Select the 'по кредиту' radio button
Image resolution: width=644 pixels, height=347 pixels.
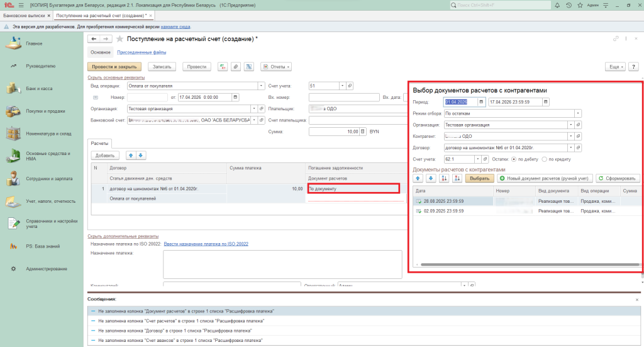tap(544, 159)
